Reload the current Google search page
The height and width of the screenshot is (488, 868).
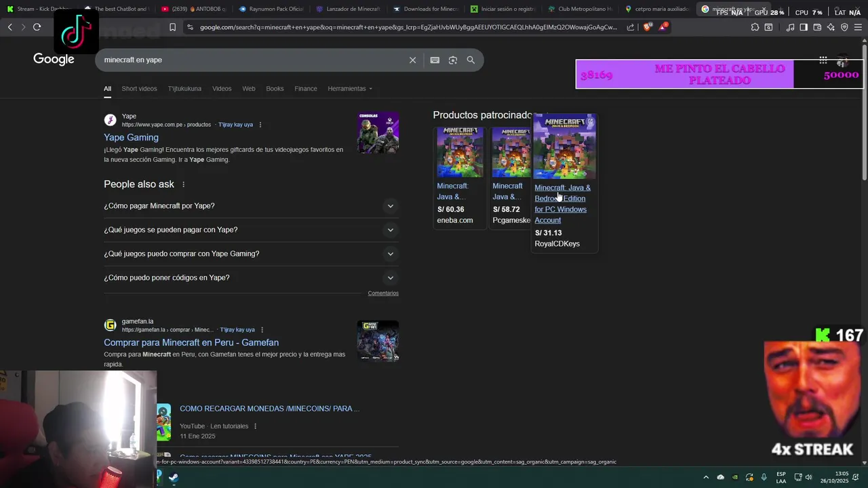pos(37,27)
